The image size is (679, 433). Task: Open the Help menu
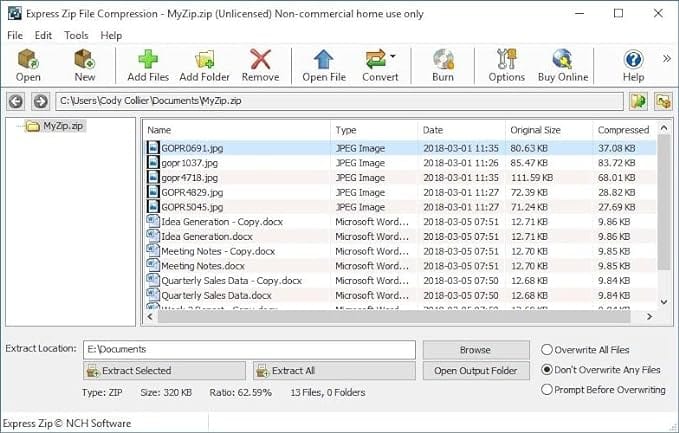[x=111, y=36]
